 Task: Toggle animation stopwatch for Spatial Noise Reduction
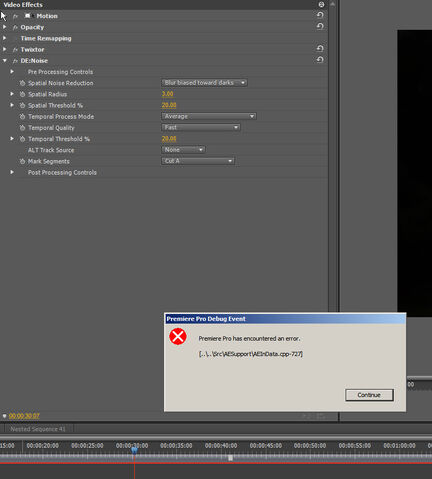point(22,83)
